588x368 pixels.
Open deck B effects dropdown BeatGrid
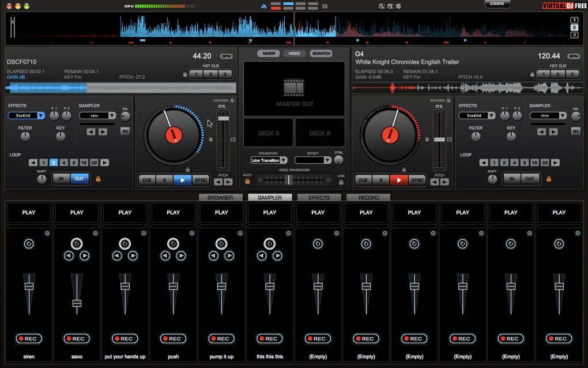(477, 115)
